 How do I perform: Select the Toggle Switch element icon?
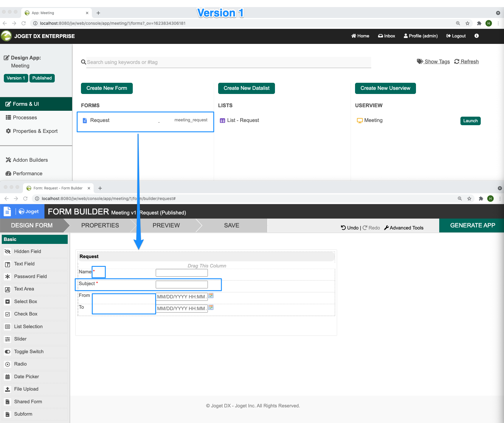coord(8,352)
